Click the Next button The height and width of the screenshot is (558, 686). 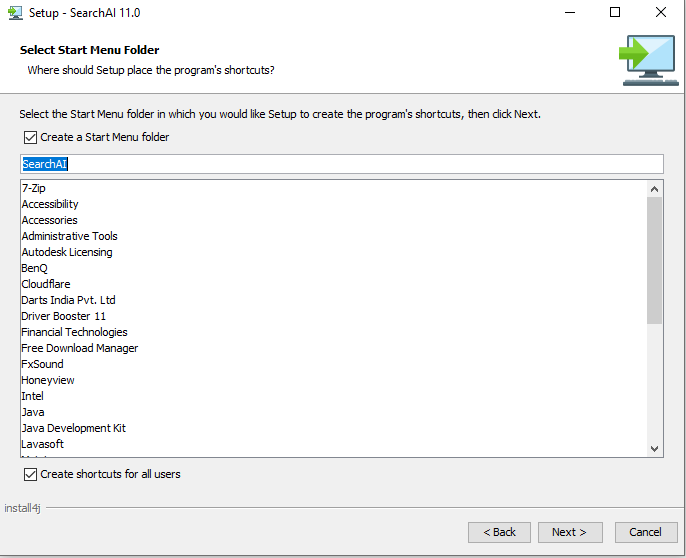pos(570,532)
